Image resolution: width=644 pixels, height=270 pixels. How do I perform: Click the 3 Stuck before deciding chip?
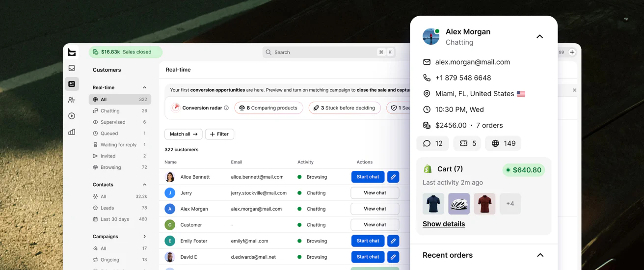tap(345, 108)
